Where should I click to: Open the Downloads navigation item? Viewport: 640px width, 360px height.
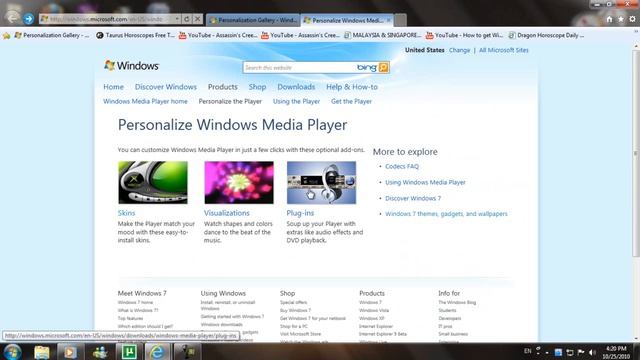(x=296, y=87)
